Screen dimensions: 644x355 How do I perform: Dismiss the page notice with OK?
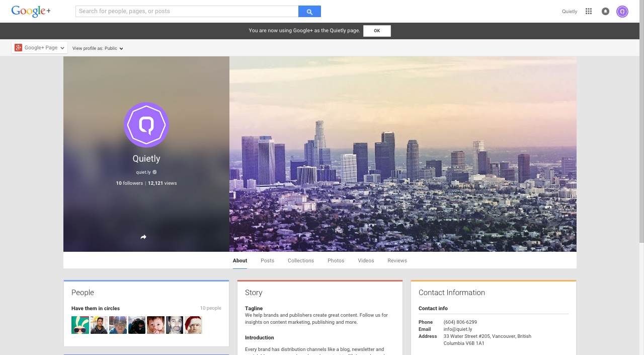(377, 31)
